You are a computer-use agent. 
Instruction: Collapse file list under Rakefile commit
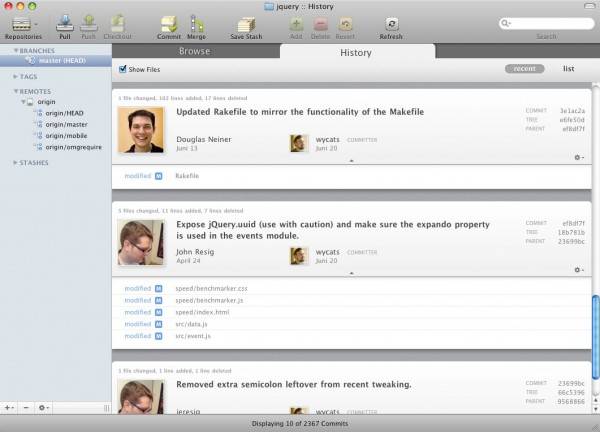pos(352,161)
